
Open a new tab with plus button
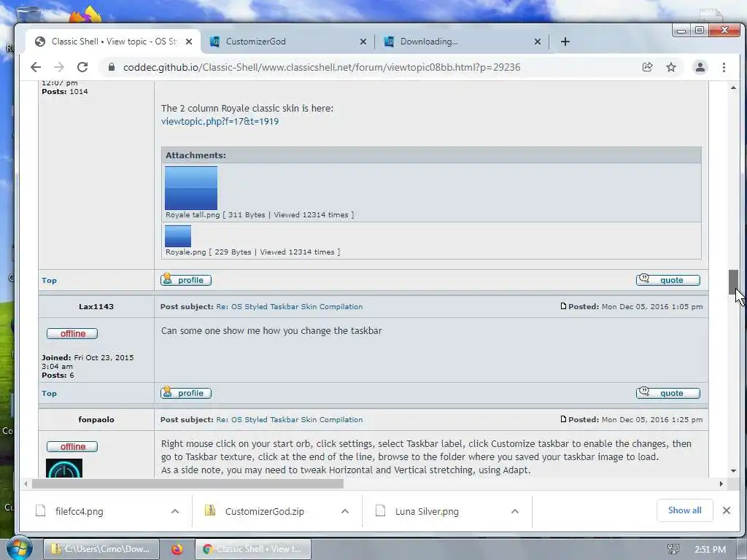565,42
